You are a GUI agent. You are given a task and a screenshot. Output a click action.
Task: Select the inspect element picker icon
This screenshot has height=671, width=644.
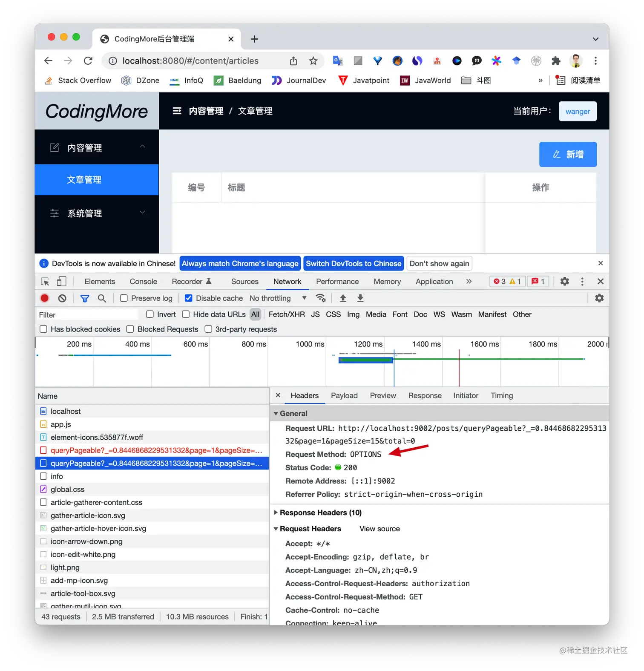tap(45, 282)
